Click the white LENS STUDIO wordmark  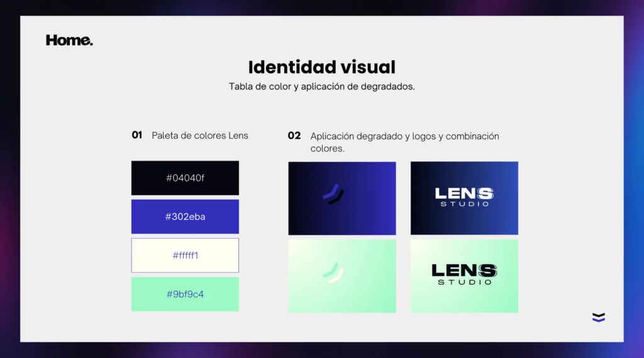click(x=465, y=197)
